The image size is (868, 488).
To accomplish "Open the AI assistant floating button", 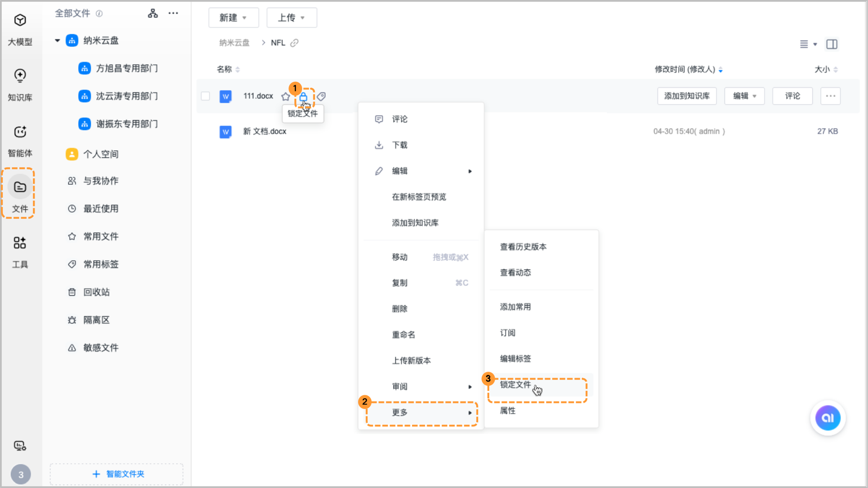I will (x=828, y=418).
